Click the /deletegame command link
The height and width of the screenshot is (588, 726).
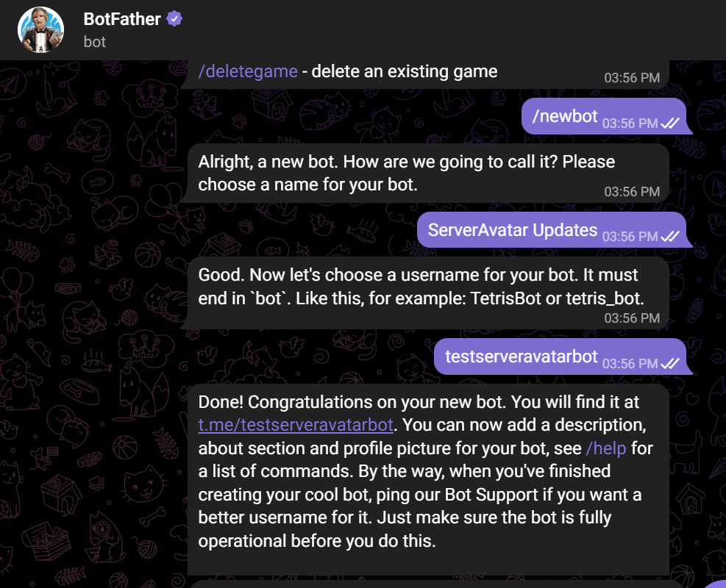pos(248,71)
